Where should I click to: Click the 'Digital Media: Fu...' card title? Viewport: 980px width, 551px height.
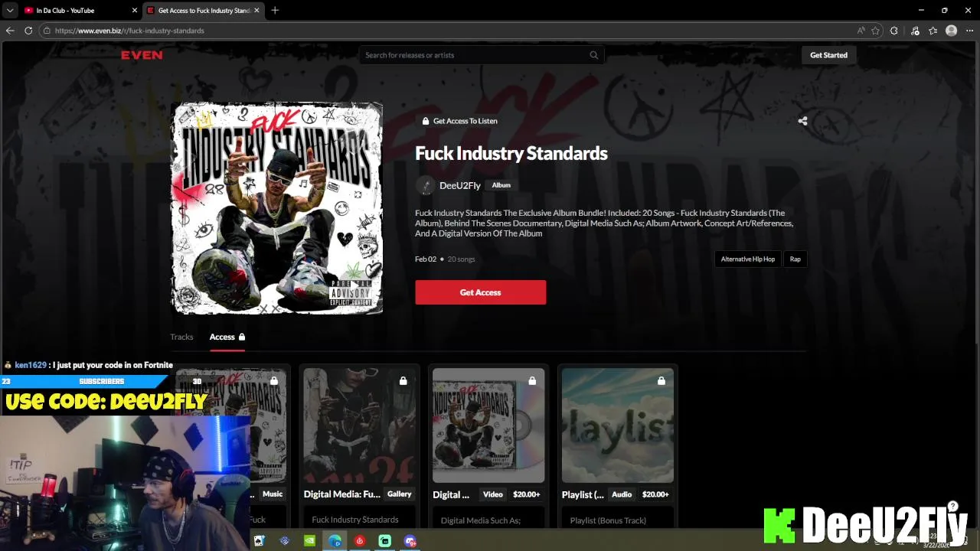341,494
